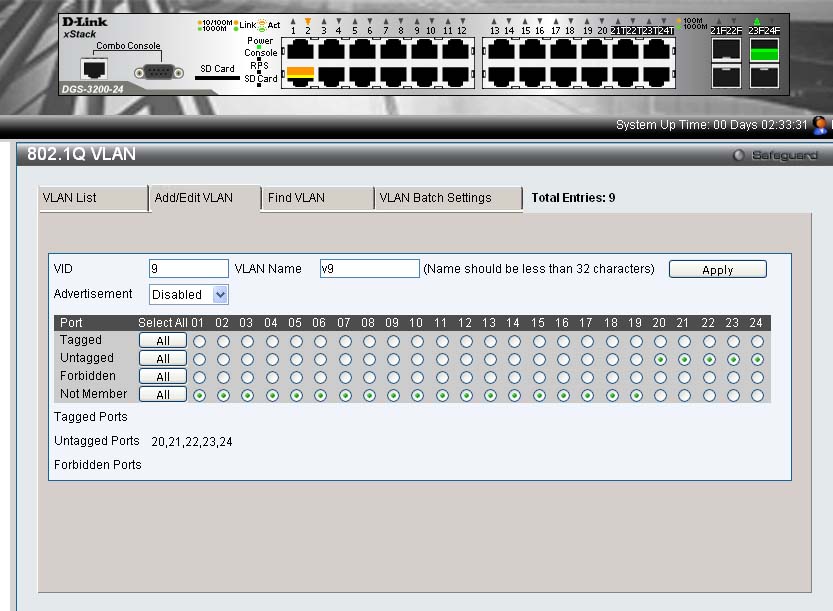This screenshot has height=611, width=833.
Task: Switch to the VLAN List tab
Action: (92, 198)
